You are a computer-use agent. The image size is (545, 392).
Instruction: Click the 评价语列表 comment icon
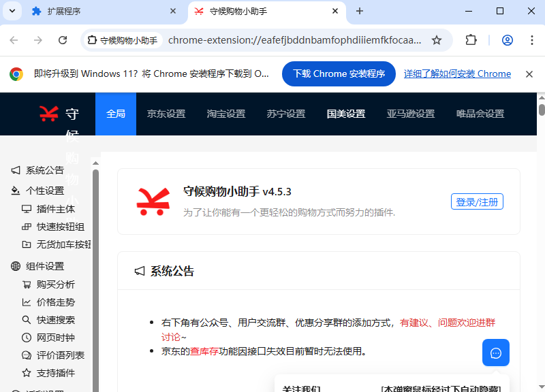click(x=27, y=355)
